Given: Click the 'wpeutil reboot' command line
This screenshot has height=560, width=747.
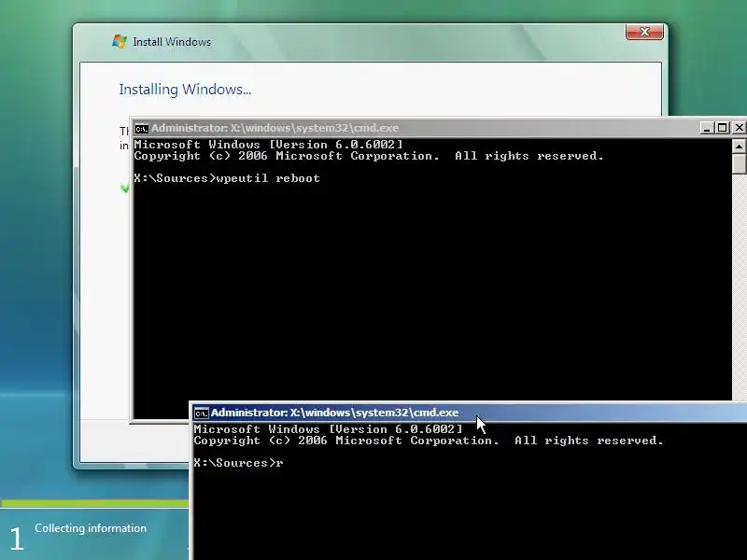Looking at the screenshot, I should [x=227, y=178].
